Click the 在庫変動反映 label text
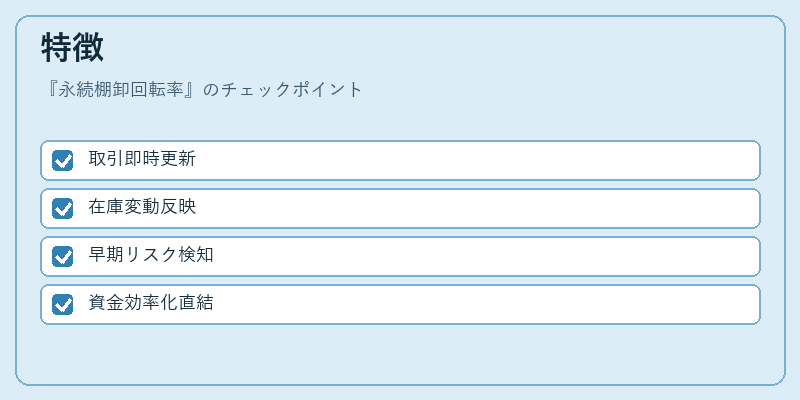Viewport: 800px width, 400px height. point(142,207)
